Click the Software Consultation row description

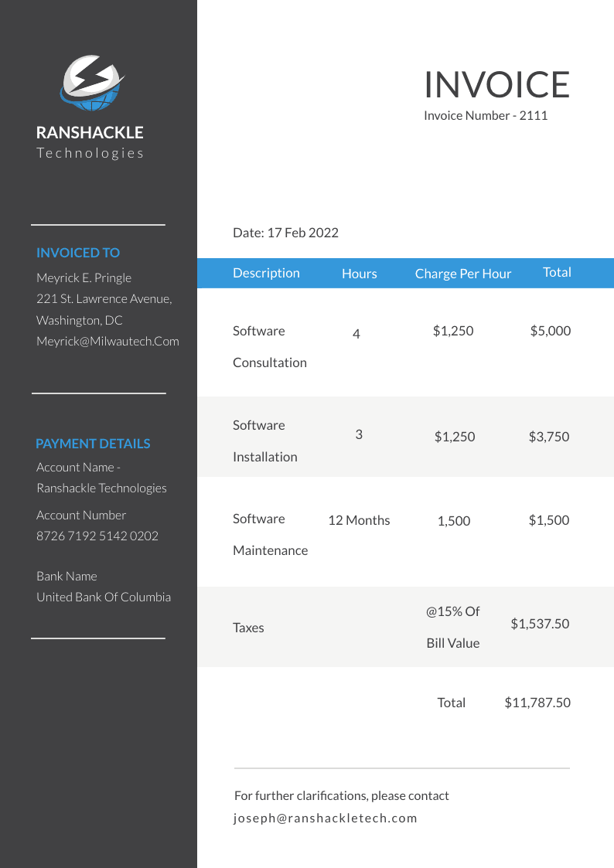click(269, 346)
